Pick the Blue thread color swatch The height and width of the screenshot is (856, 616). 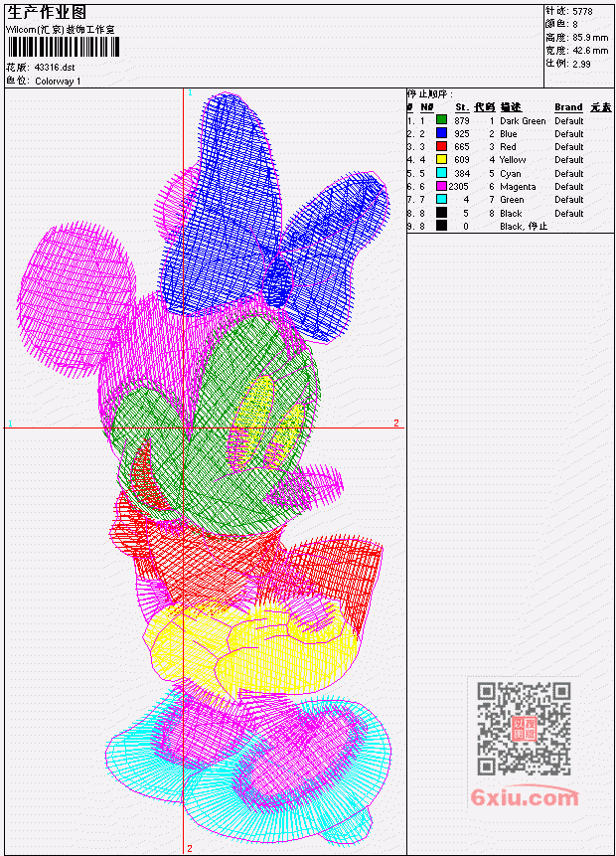coord(441,133)
